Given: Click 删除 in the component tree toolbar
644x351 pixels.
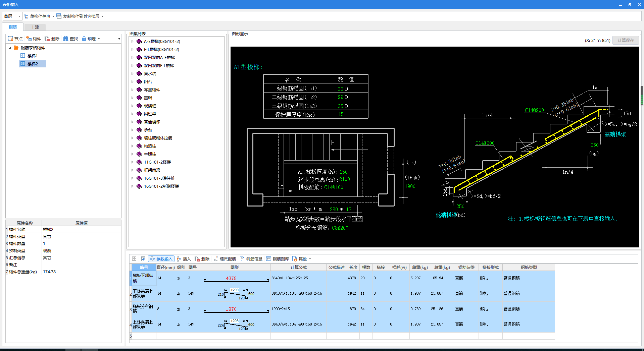Looking at the screenshot, I should (x=52, y=39).
